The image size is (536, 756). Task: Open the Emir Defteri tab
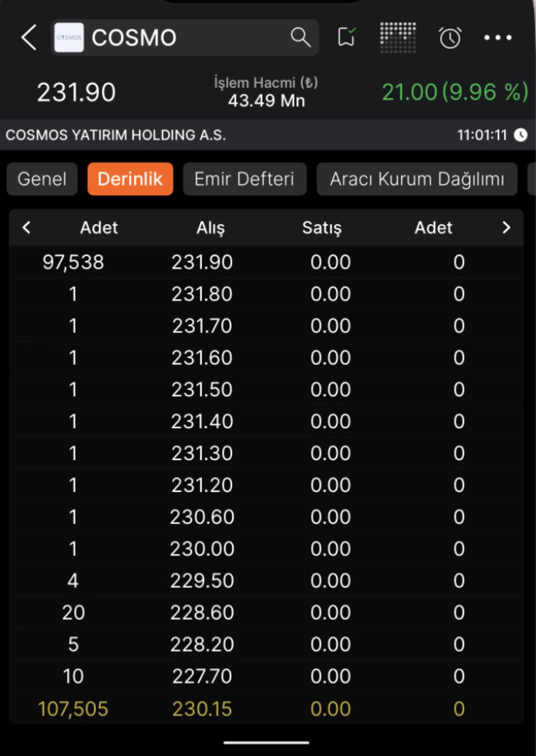click(244, 179)
